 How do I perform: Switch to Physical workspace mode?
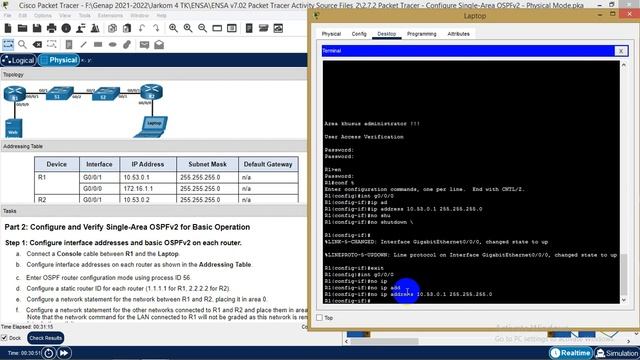(x=59, y=60)
